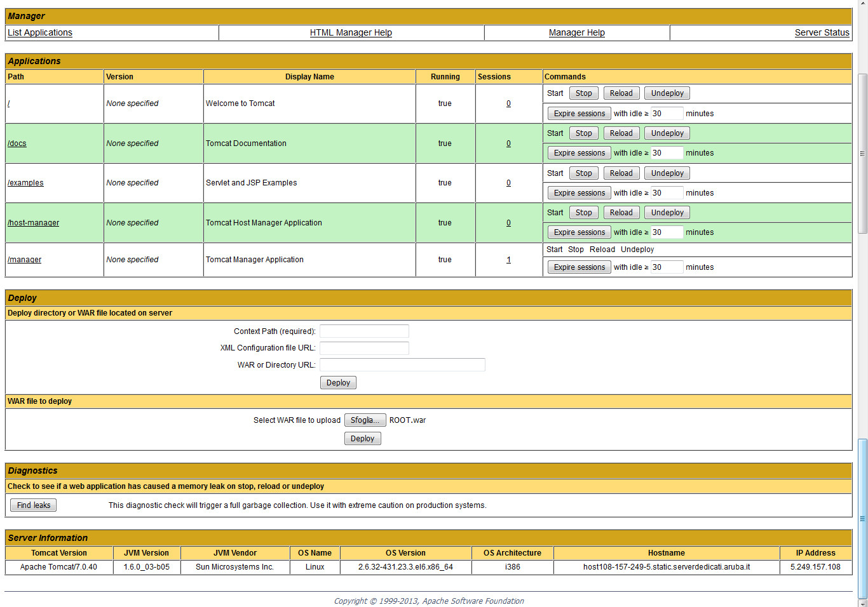Image resolution: width=868 pixels, height=607 pixels.
Task: Open the Manager Help link
Action: point(577,32)
